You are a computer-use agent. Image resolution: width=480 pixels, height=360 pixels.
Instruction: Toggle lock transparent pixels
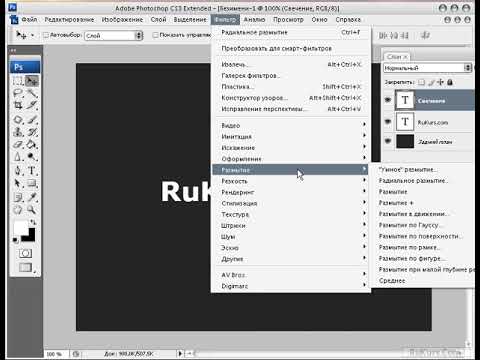(422, 82)
